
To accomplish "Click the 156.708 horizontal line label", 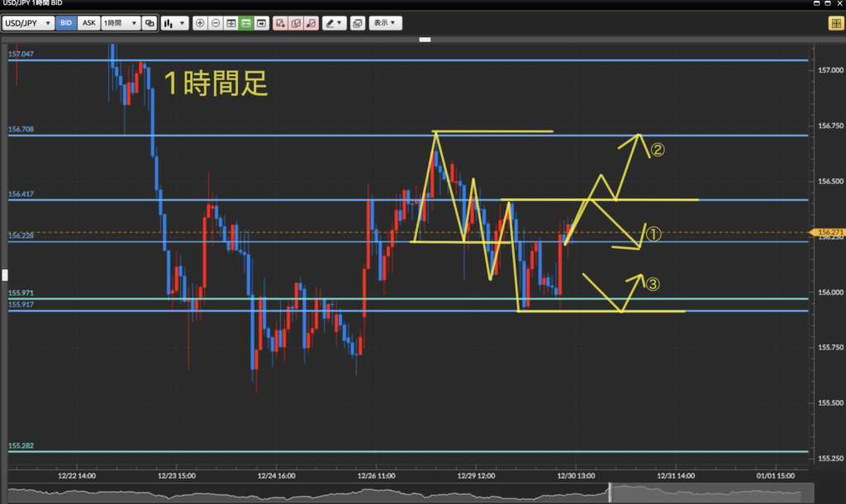I will pos(21,130).
